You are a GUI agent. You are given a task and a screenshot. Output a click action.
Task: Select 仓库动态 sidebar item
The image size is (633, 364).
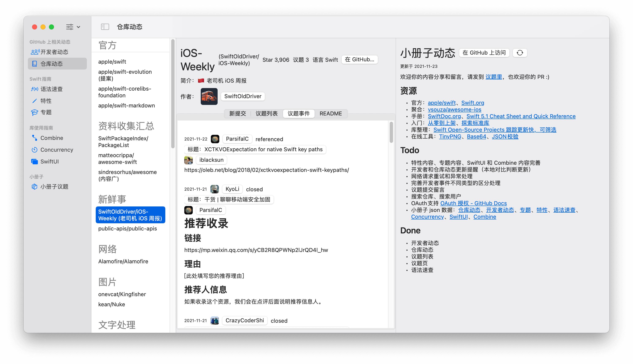[x=57, y=64]
